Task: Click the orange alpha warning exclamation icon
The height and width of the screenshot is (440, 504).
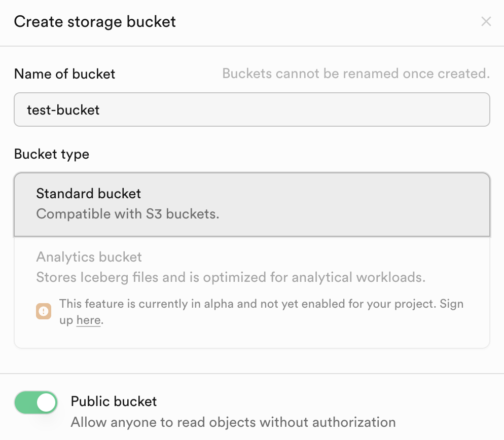Action: tap(44, 311)
